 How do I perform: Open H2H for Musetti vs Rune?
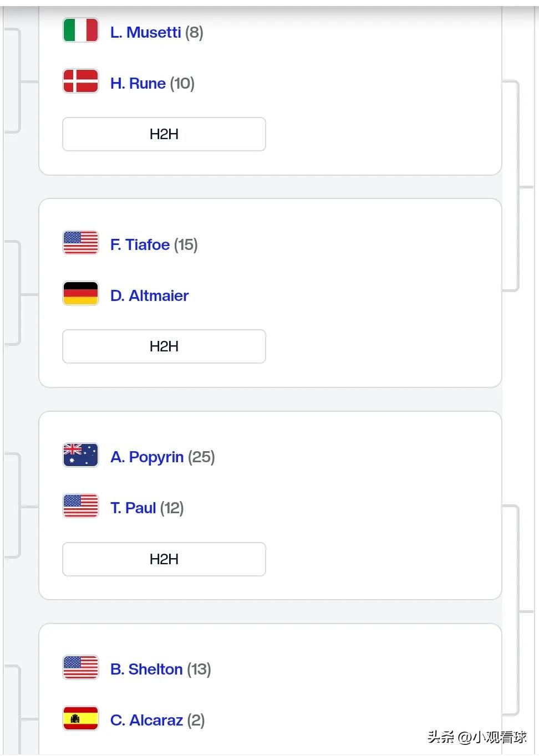pyautogui.click(x=164, y=134)
